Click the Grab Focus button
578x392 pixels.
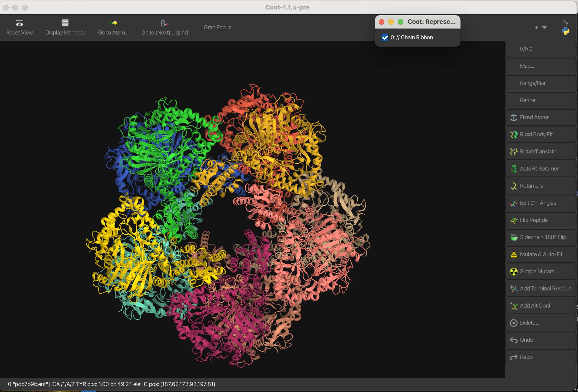217,27
